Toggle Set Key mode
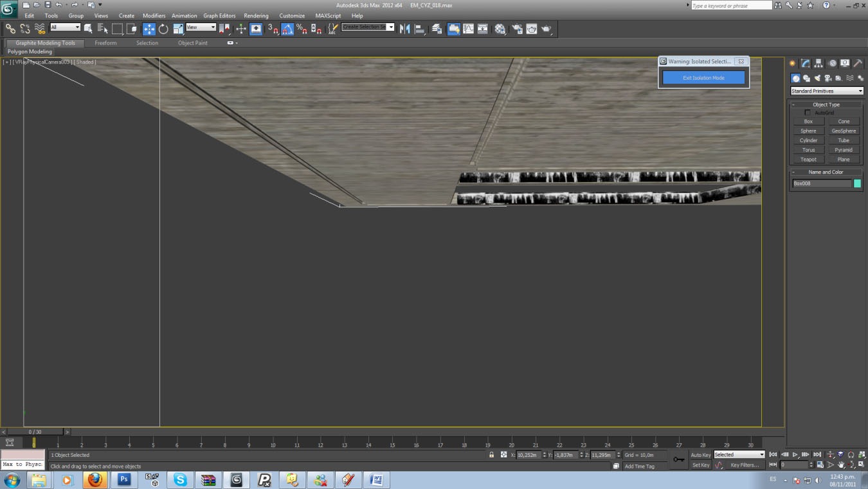The height and width of the screenshot is (489, 868). tap(701, 465)
